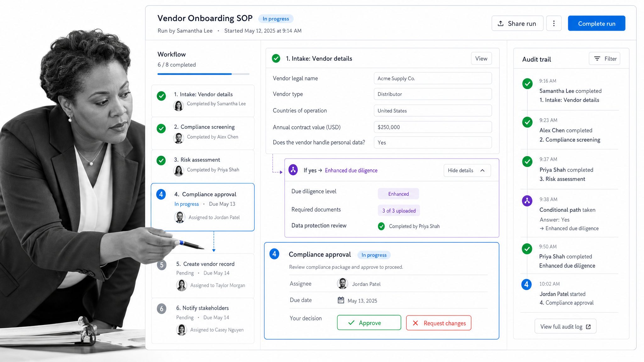Click Taylor Morgan's avatar in workflow step 5

pos(181,285)
